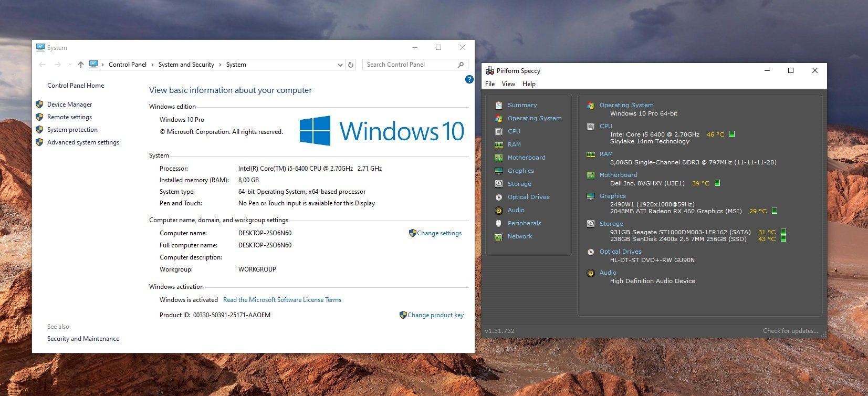Click the Operating System icon in Speccy sidebar
Image resolution: width=868 pixels, height=396 pixels.
coord(499,118)
